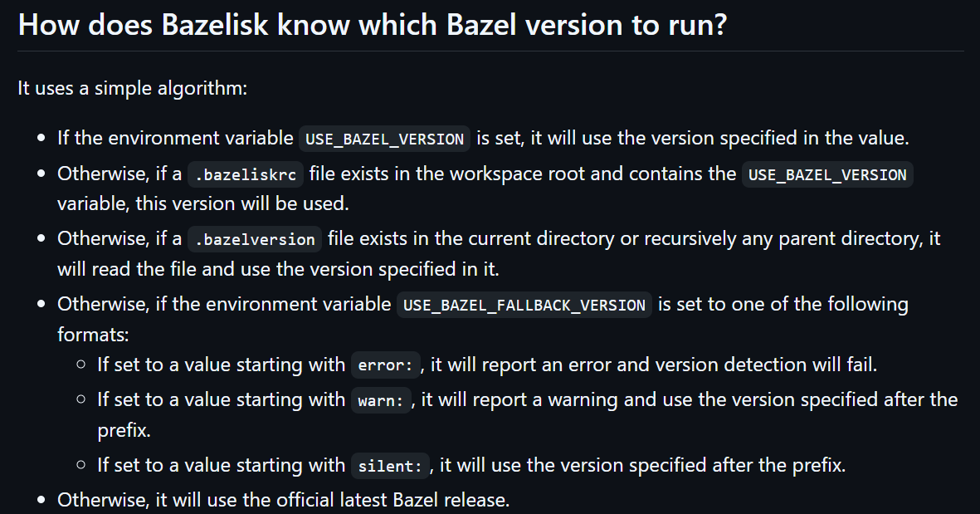Click the hollow bullet beside the 'silent:' item

tap(80, 465)
